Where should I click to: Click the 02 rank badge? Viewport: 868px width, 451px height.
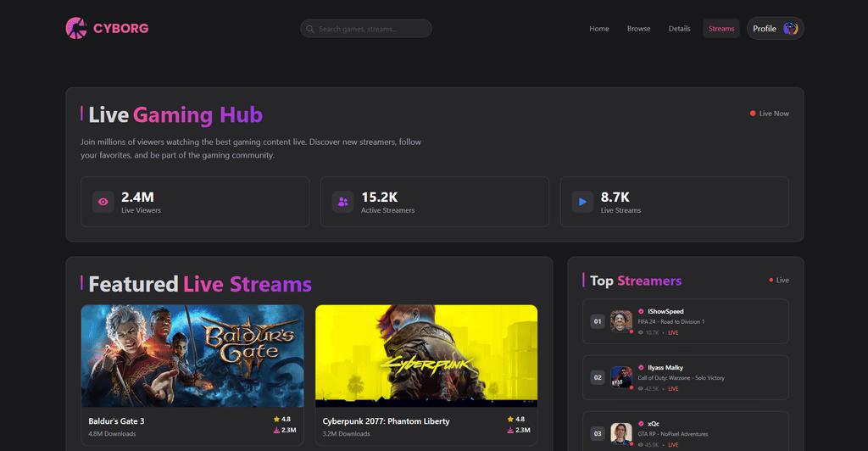(x=598, y=377)
